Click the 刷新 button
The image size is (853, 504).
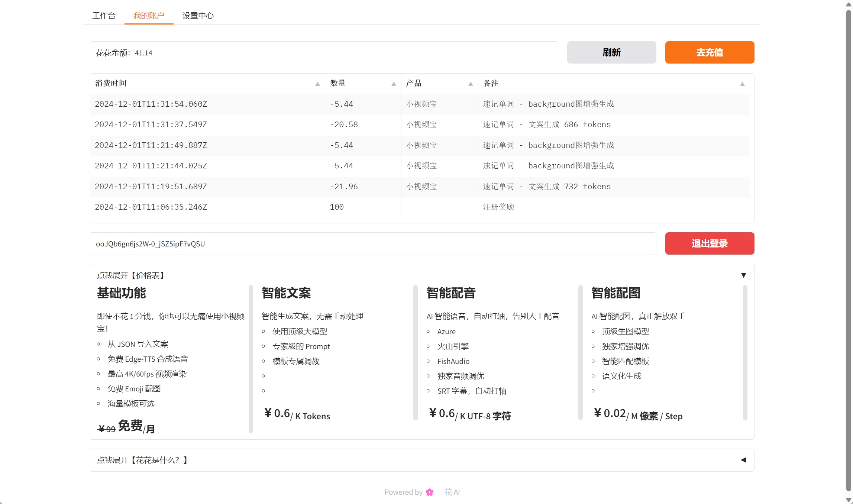611,52
